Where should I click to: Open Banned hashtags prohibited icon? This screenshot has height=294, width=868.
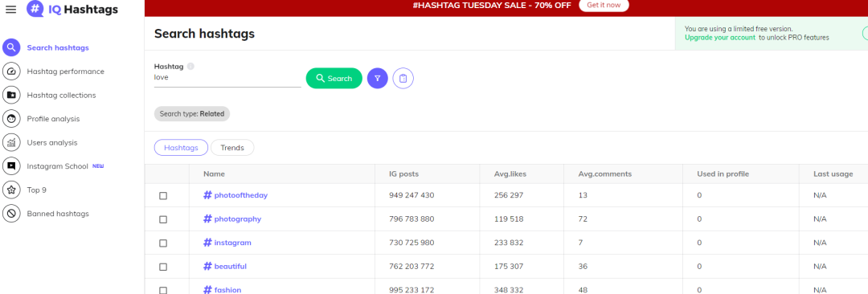pos(11,213)
